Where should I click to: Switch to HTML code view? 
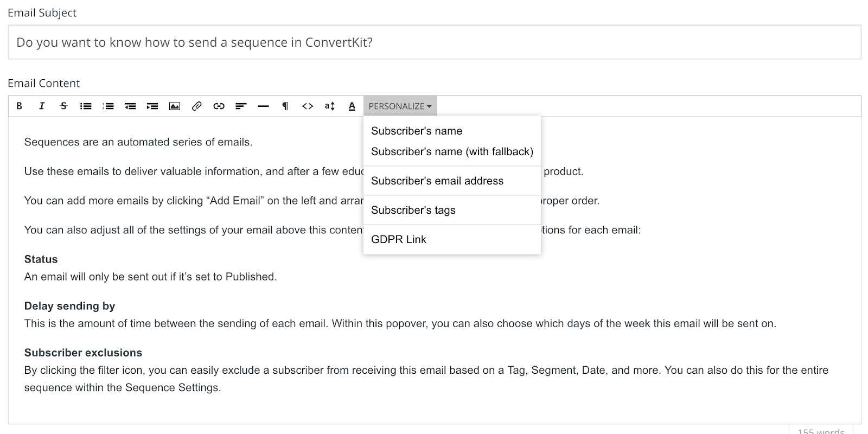click(308, 106)
